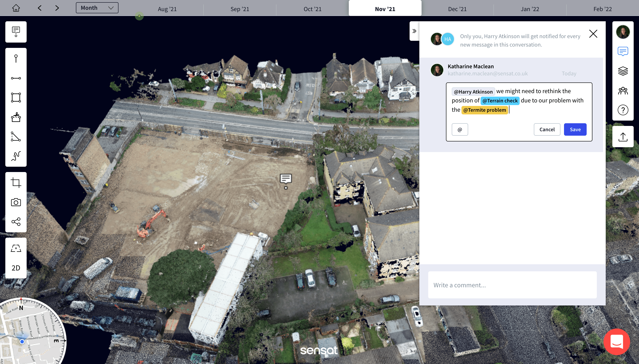
Task: Select the line measurement tool
Action: tap(16, 78)
